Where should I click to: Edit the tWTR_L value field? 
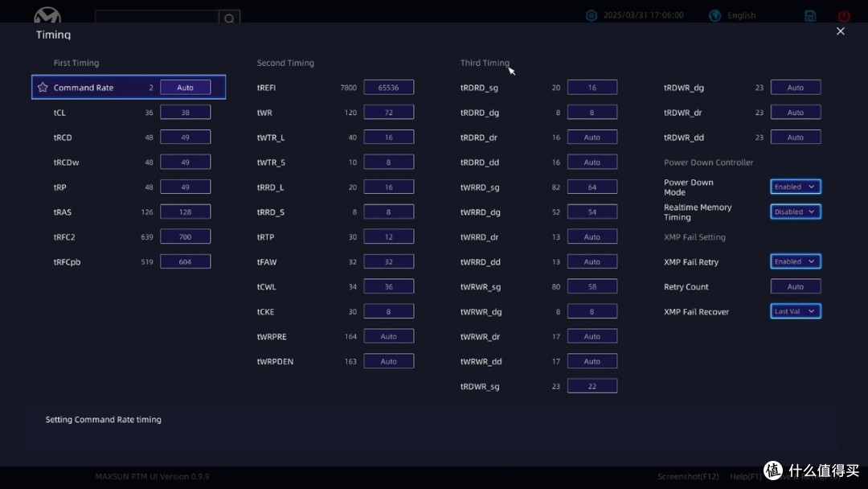pos(389,138)
